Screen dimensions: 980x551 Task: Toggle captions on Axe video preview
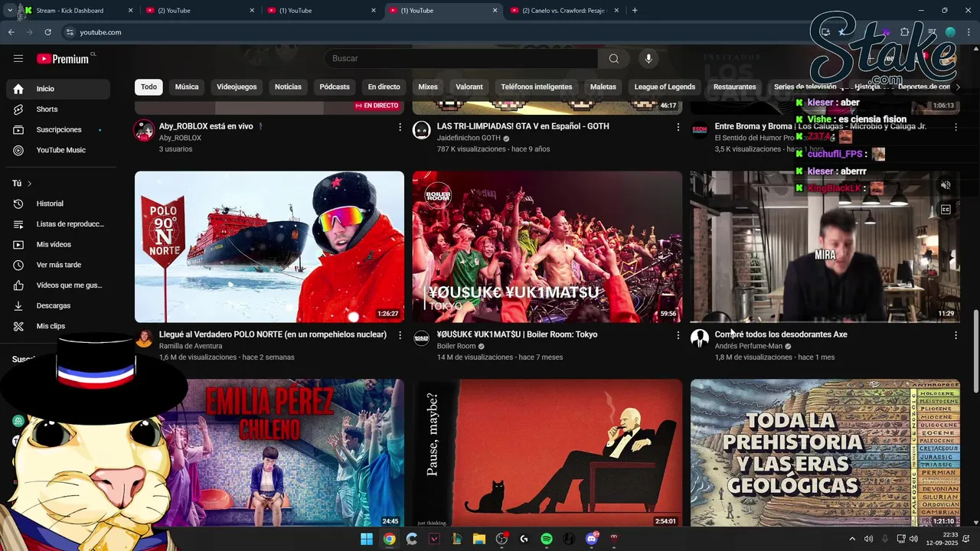[946, 210]
